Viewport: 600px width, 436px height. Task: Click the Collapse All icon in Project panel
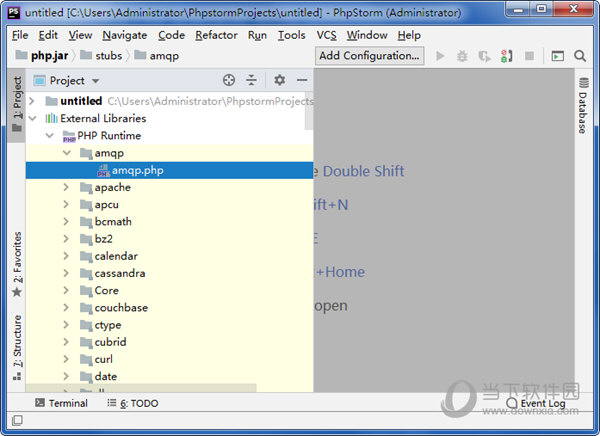(251, 80)
